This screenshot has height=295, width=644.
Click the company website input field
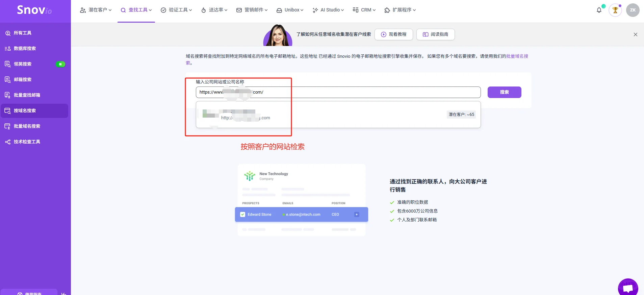(x=338, y=92)
